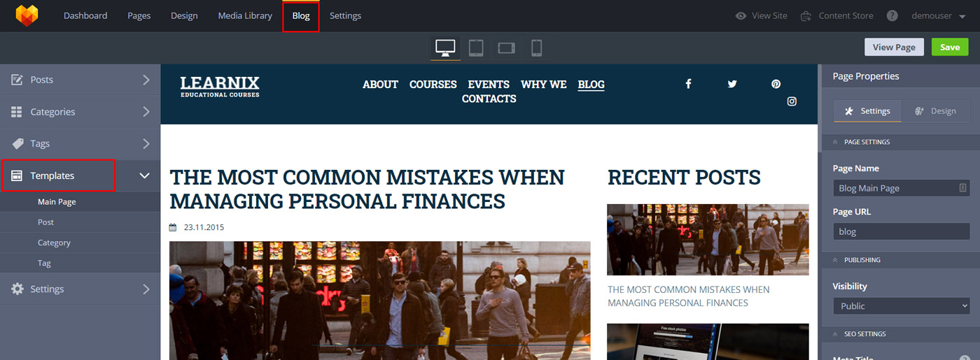
Task: Select the desktop preview icon
Action: 445,48
